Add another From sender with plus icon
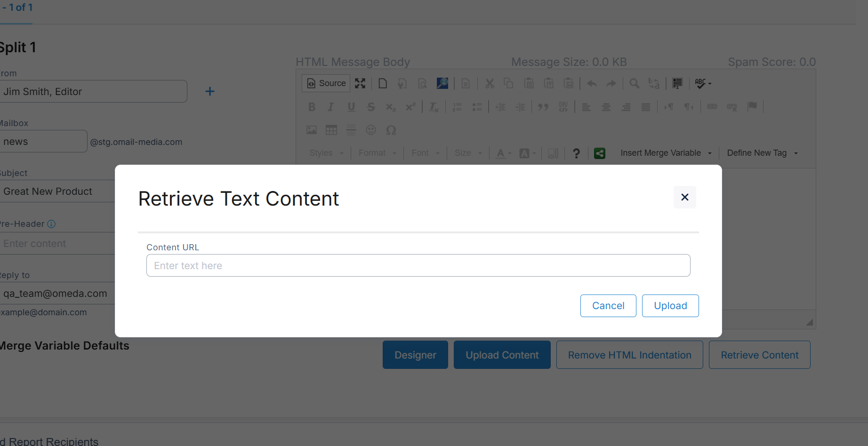868x446 pixels. (210, 91)
